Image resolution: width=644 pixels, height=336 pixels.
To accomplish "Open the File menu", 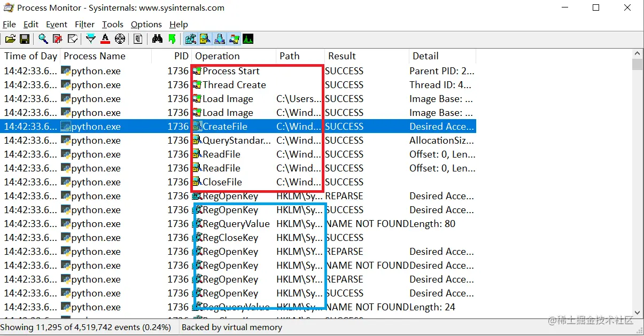I will pyautogui.click(x=9, y=24).
